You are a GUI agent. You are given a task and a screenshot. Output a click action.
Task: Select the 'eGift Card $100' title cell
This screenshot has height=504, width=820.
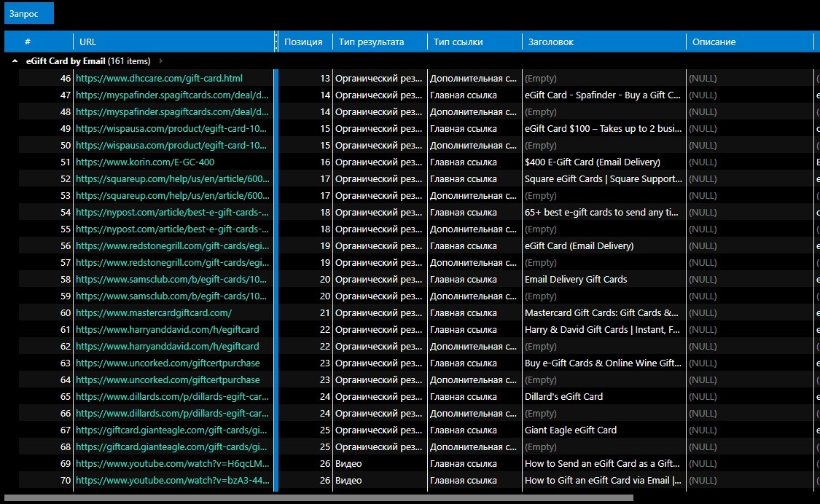[604, 129]
